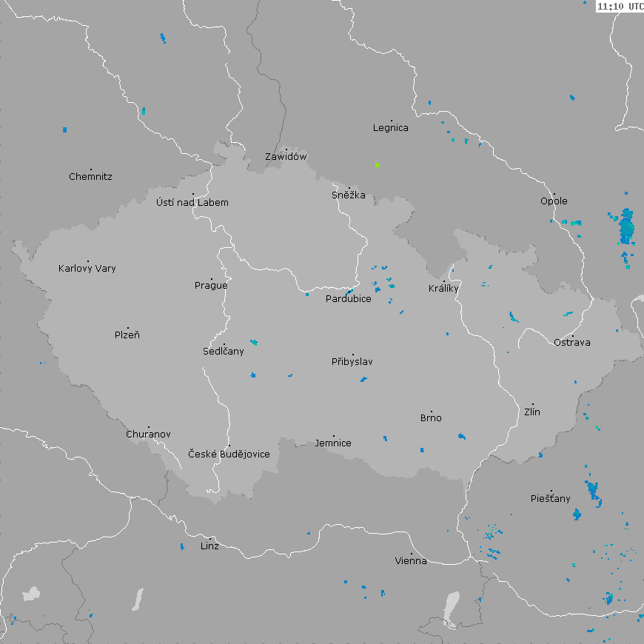Click the Zlín city label
The width and height of the screenshot is (644, 644).
coord(532,412)
